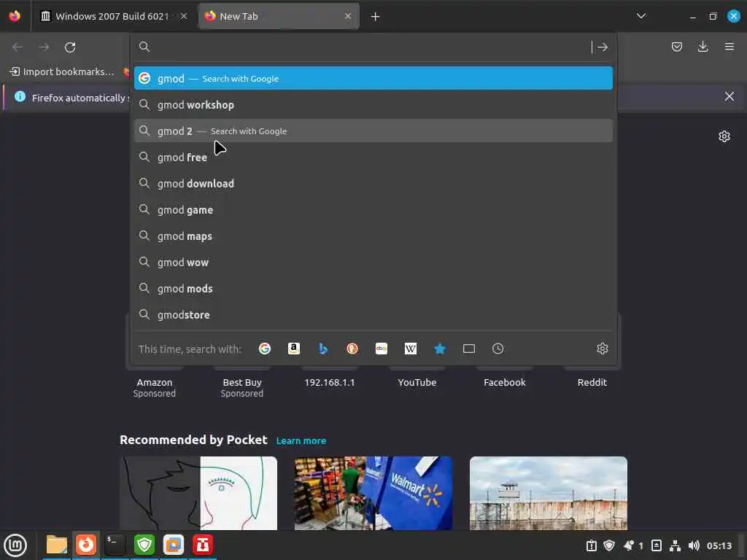Screen dimensions: 747x560
Task: Open new tab page personalize gear
Action: click(x=724, y=136)
